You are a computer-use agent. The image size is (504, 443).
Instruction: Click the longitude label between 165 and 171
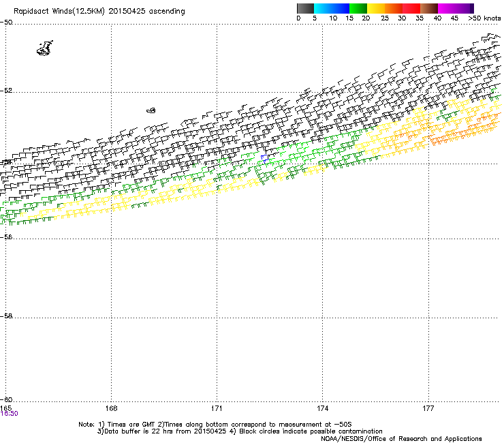point(111,408)
